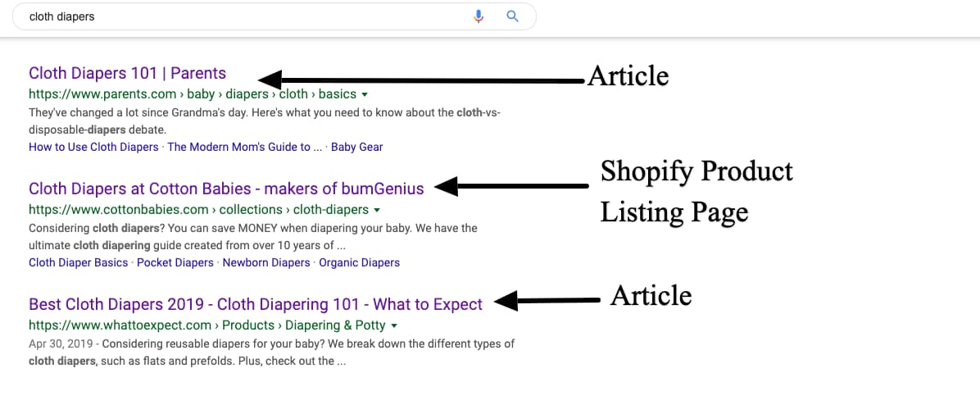
Task: Open the Cotton Babies bumGenius result title
Action: coord(226,189)
